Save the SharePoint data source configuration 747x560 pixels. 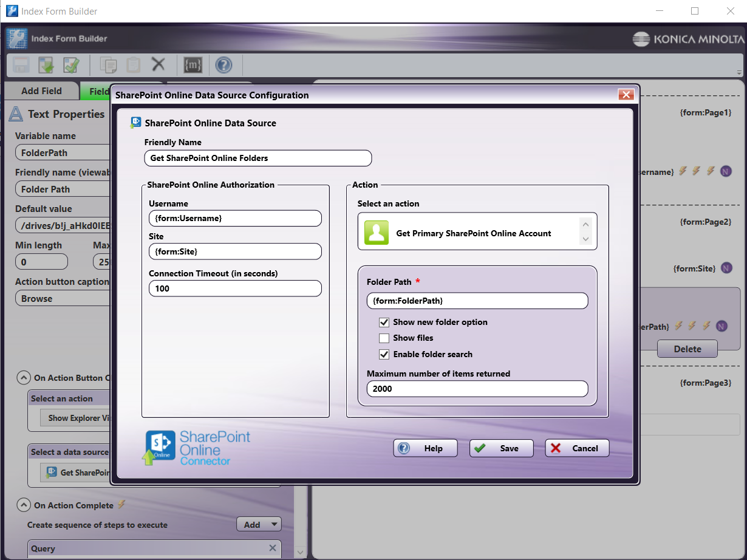[x=501, y=448]
